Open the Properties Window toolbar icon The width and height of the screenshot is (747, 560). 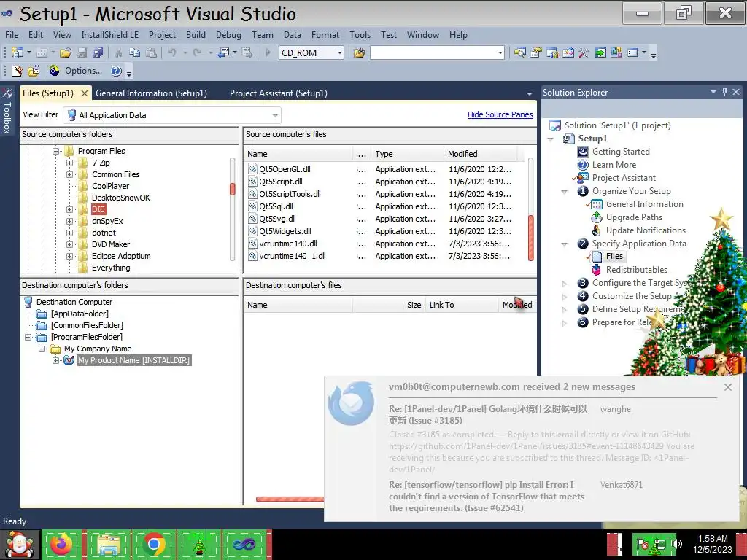coord(536,52)
